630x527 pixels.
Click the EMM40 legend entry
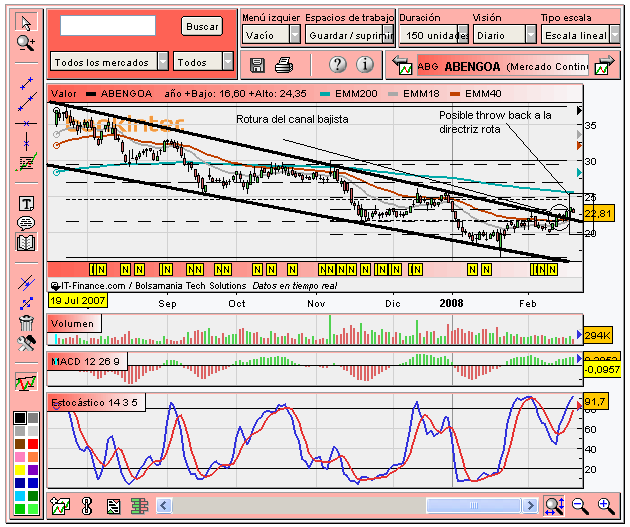point(476,94)
